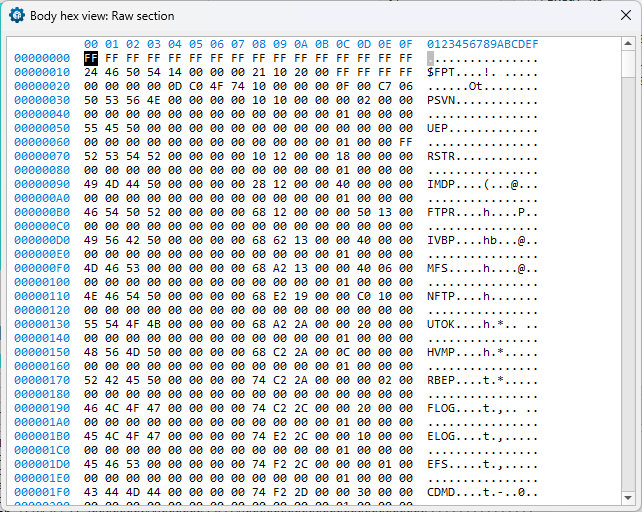This screenshot has height=512, width=642.
Task: Click the $FPT ASCII text
Action: [441, 72]
